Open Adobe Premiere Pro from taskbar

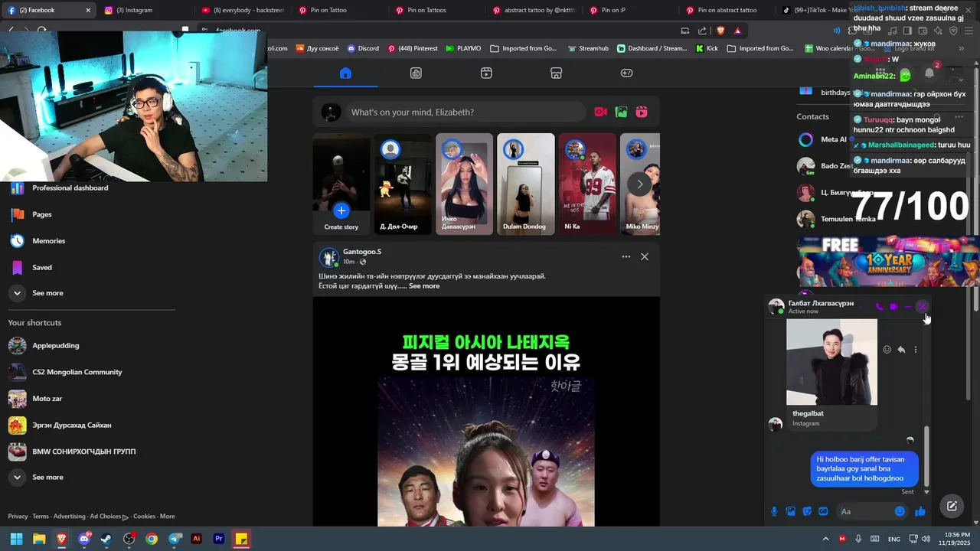(219, 539)
